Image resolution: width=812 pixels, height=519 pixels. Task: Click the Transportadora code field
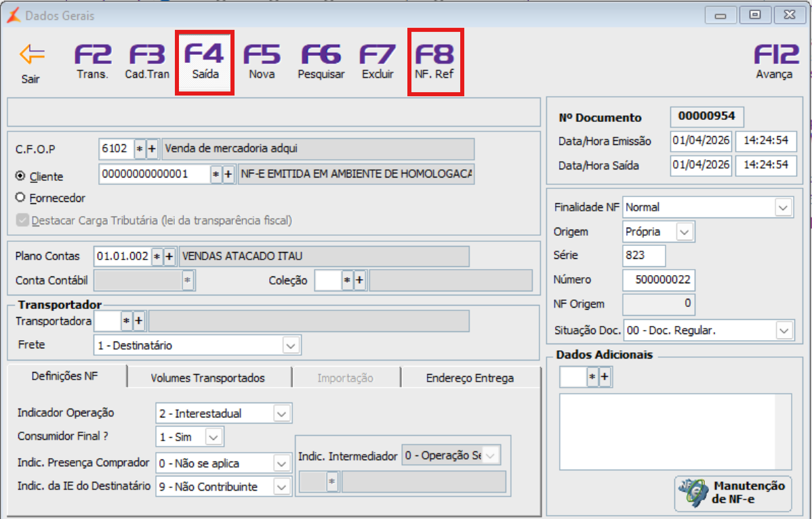pos(107,320)
